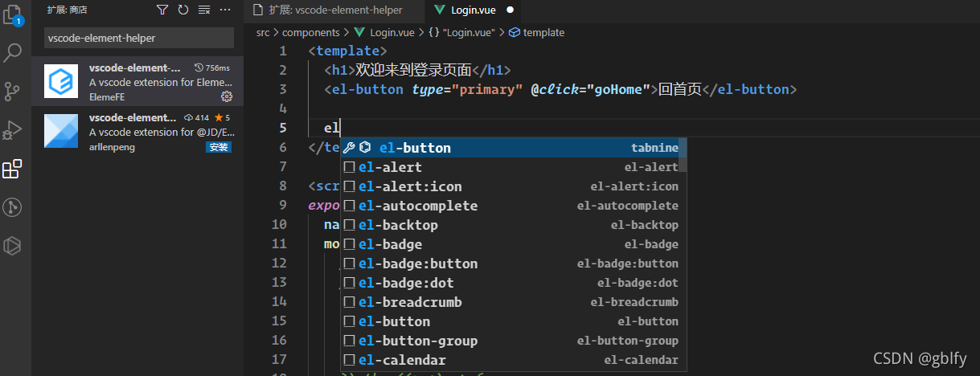Select the el-badge suggestion
980x376 pixels.
click(514, 244)
